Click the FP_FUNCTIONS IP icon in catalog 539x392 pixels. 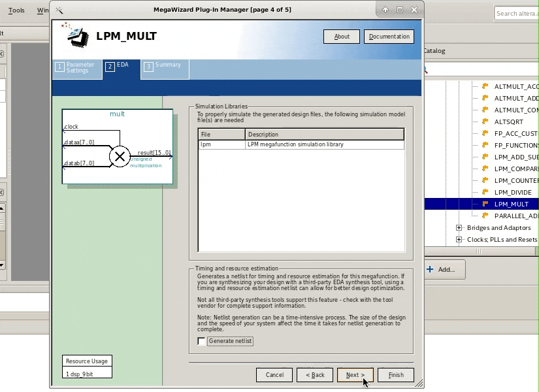tap(485, 145)
